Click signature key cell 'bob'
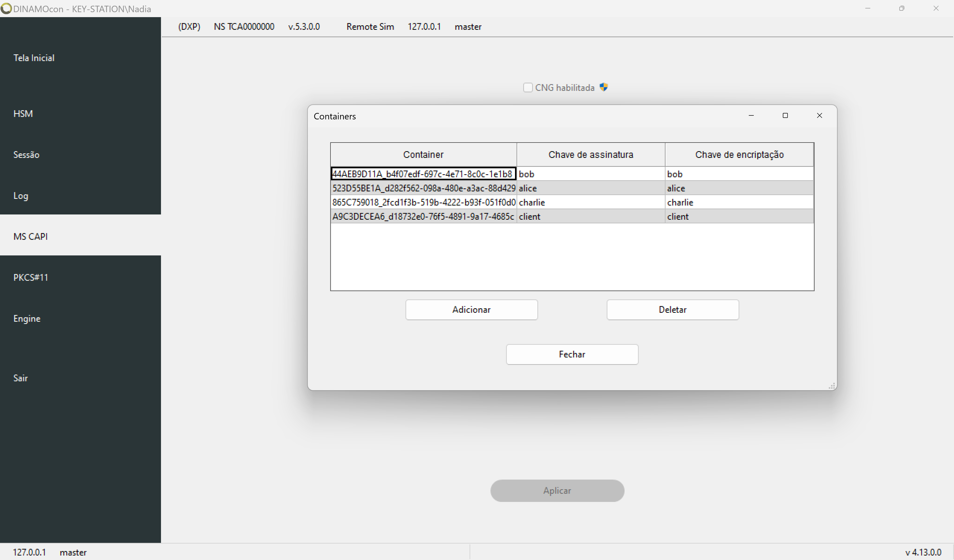Image resolution: width=954 pixels, height=560 pixels. pos(591,174)
